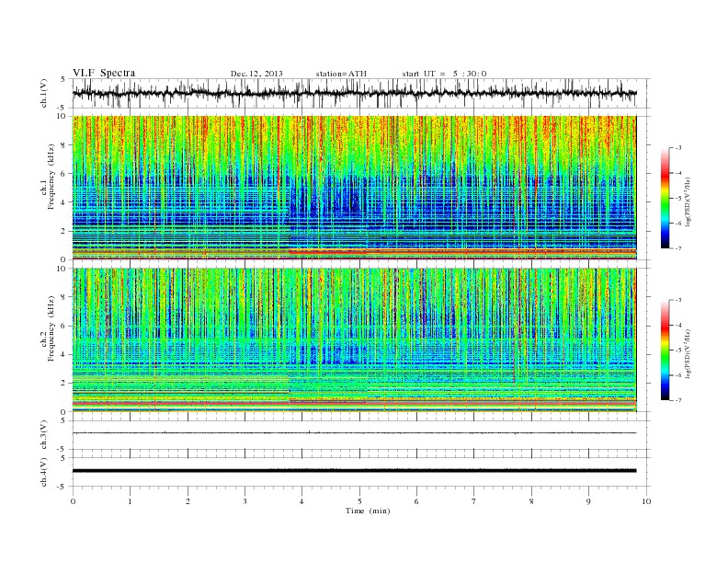Image resolution: width=728 pixels, height=563 pixels.
Task: Click the ch.1 voltage waveform trace
Action: pos(354,93)
